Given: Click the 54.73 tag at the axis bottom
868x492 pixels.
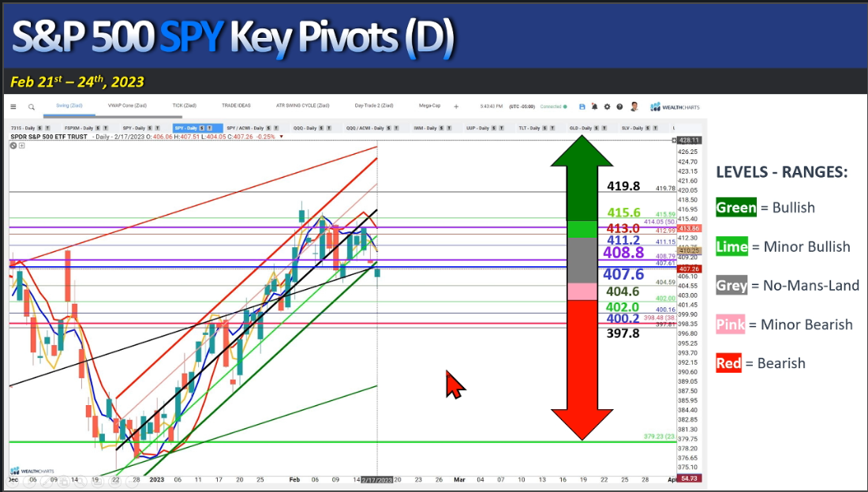Looking at the screenshot, I should click(x=690, y=478).
